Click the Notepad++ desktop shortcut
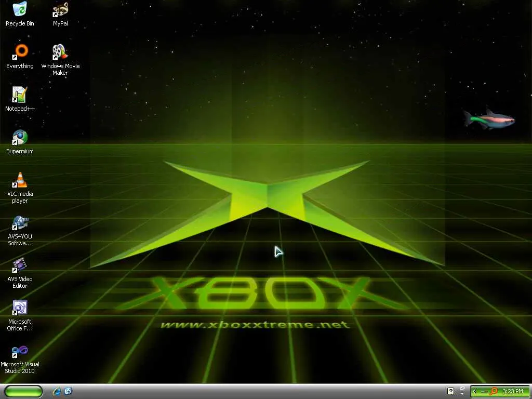This screenshot has height=399, width=532. tap(20, 99)
